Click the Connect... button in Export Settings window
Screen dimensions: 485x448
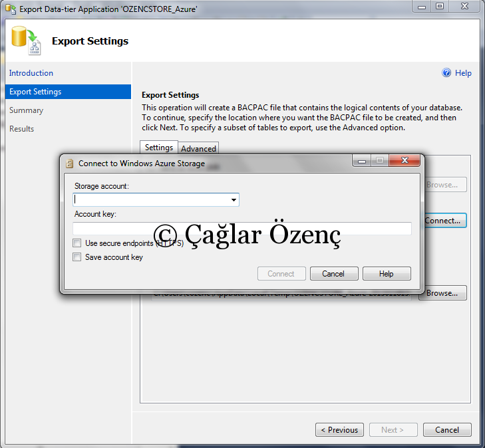pyautogui.click(x=445, y=221)
